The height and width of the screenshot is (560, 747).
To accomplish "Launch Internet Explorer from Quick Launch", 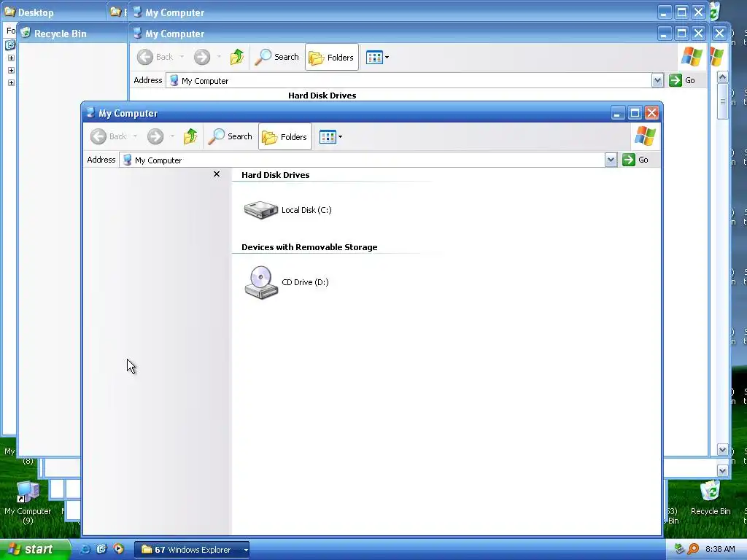I will coord(85,550).
